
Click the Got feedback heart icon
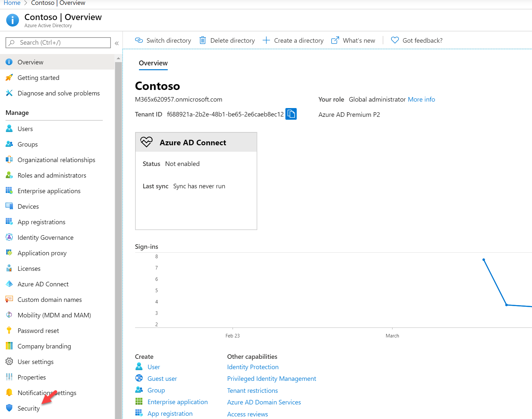point(395,40)
